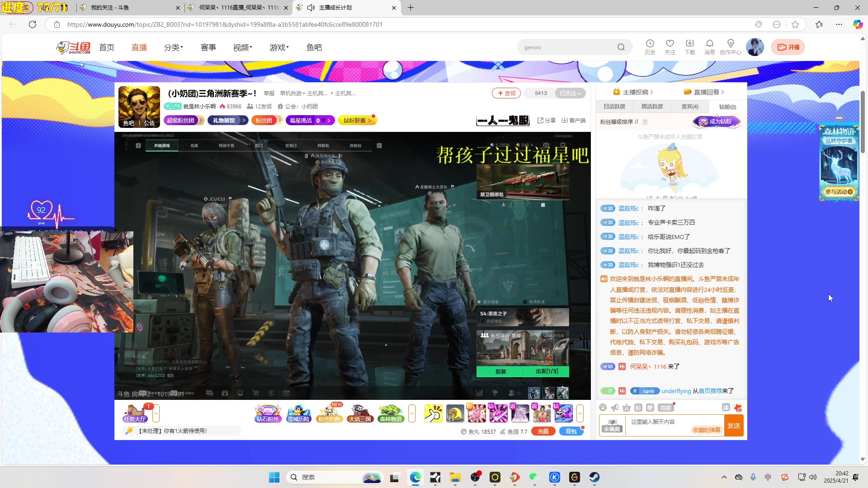868x488 pixels.
Task: Click the megaphone broadcast icon in chat
Action: pos(615,408)
